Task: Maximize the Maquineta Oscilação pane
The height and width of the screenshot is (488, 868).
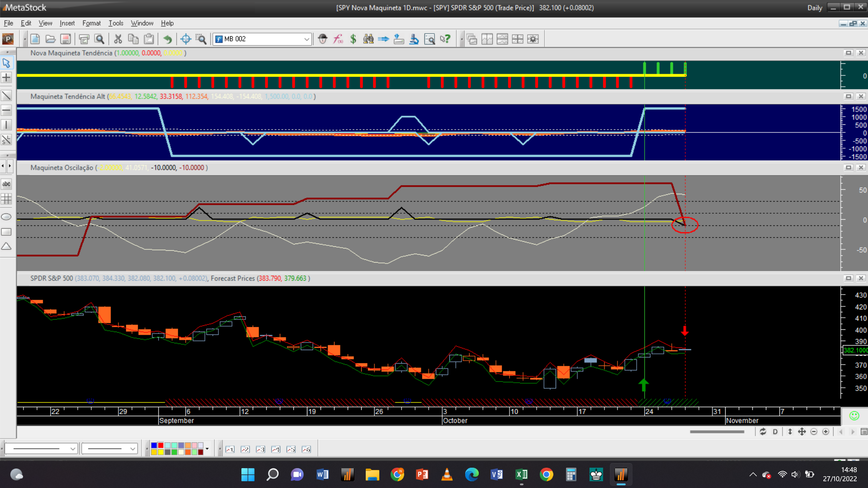Action: click(x=849, y=168)
